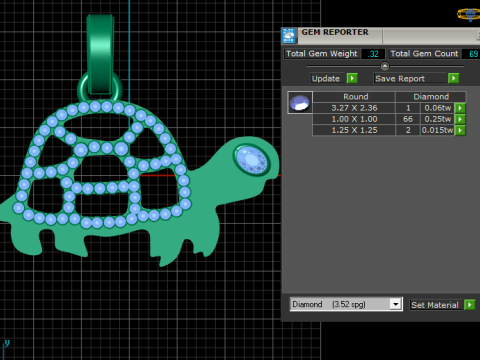480x360 pixels.
Task: Click the Total Gem Count value 69
Action: tap(473, 54)
